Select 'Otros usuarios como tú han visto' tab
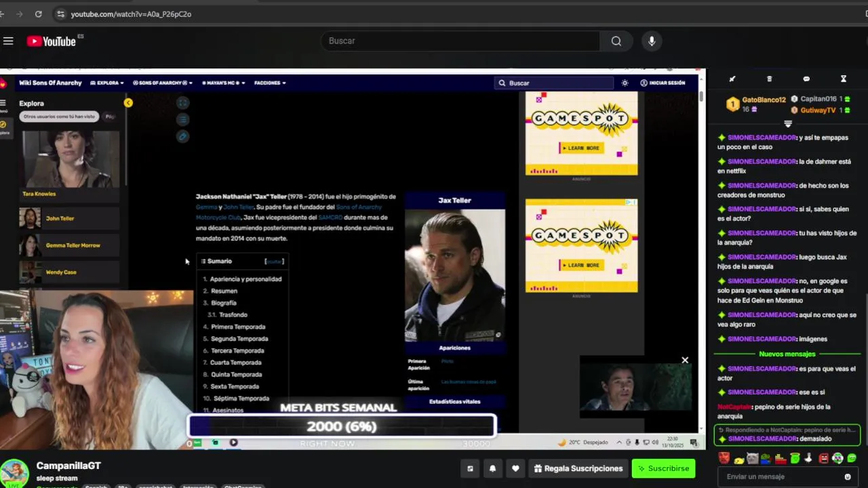 [x=59, y=117]
